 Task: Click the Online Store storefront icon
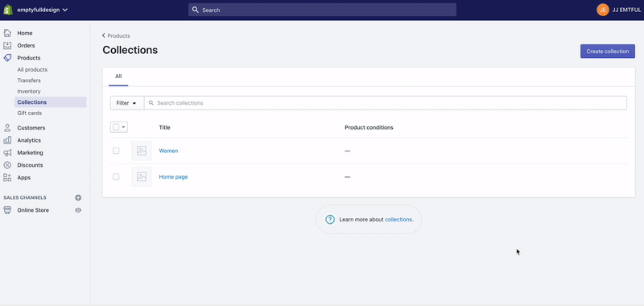7,210
